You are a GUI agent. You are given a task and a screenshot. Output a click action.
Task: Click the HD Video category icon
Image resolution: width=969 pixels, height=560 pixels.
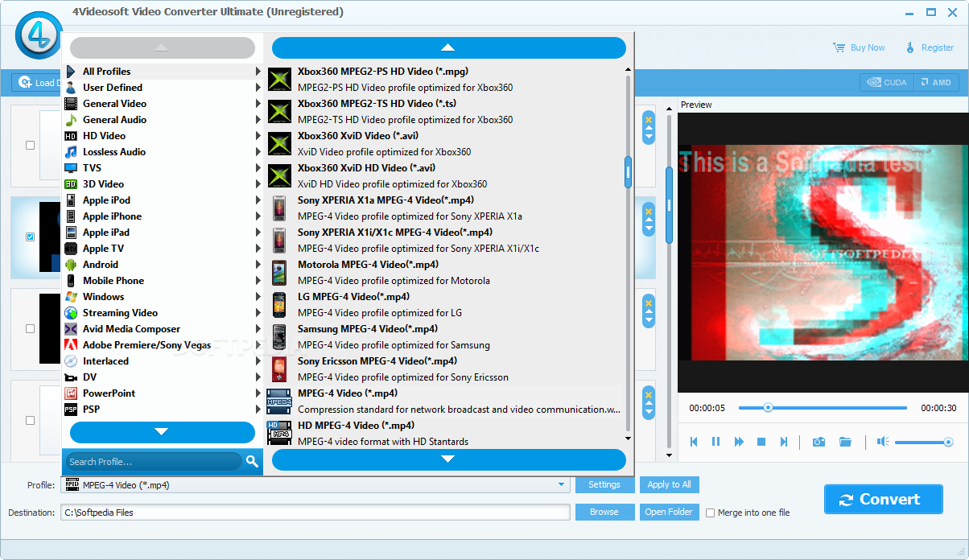(x=71, y=136)
